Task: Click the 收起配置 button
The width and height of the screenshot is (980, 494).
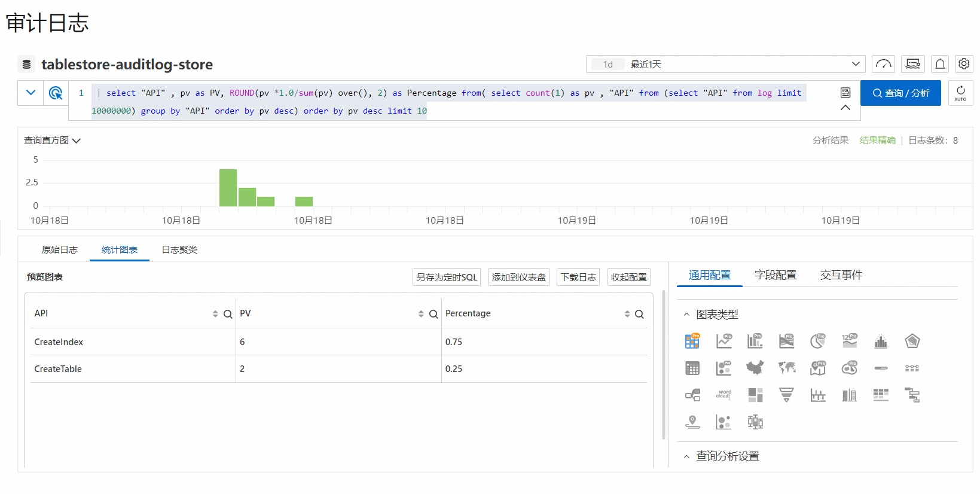Action: [629, 278]
